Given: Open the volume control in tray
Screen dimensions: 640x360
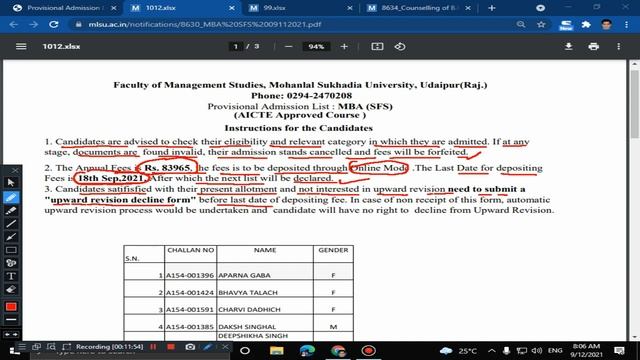Looking at the screenshot, I should point(537,351).
